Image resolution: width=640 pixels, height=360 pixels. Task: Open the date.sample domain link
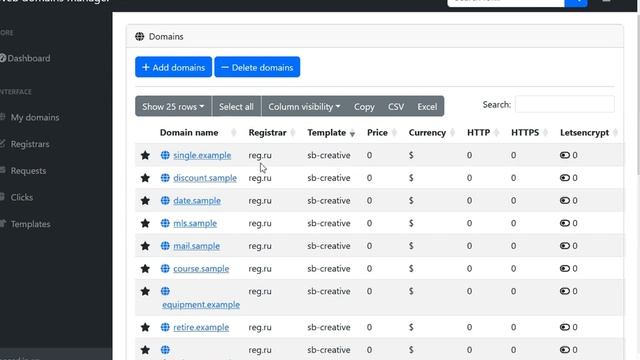(x=197, y=201)
